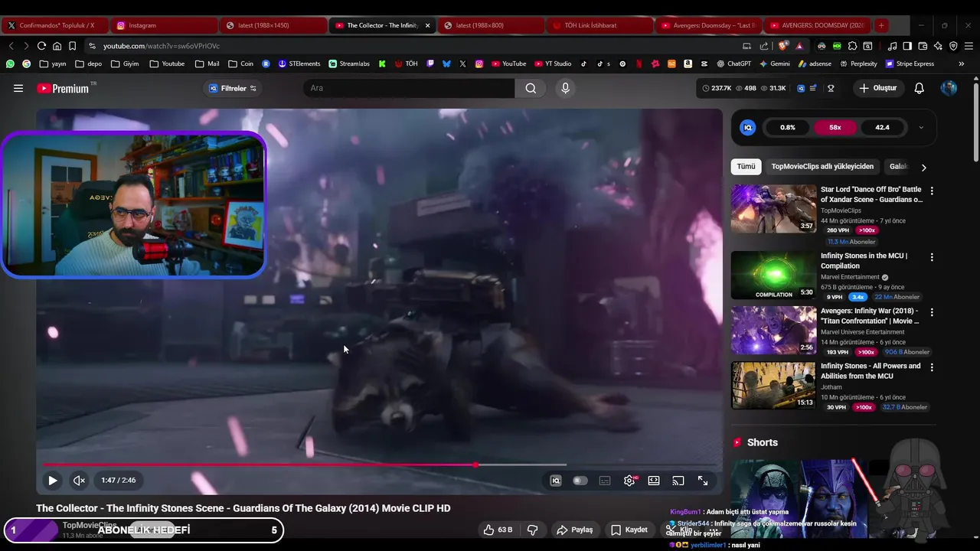
Task: Open the depo bookmarks folder
Action: point(88,64)
